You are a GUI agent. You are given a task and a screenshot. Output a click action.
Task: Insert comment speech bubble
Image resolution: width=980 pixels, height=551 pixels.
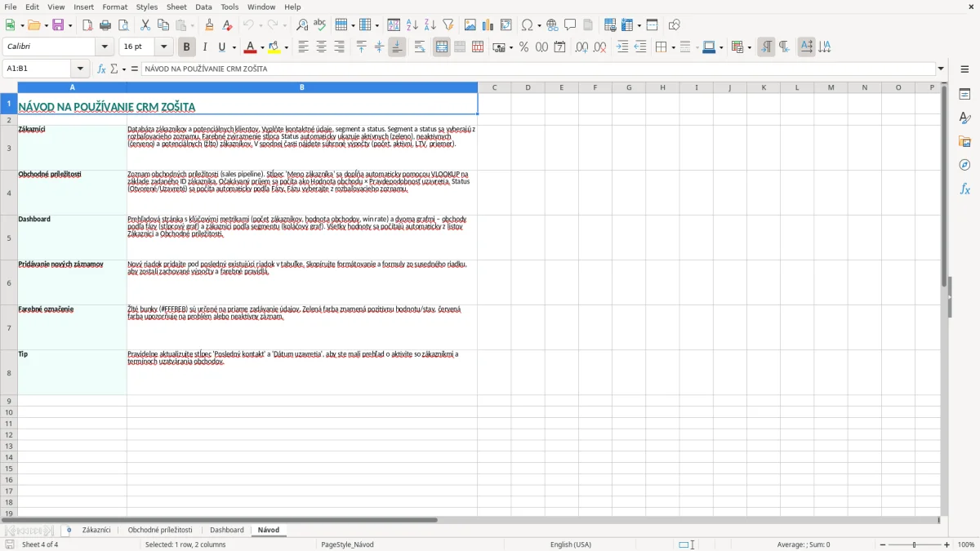coord(570,25)
